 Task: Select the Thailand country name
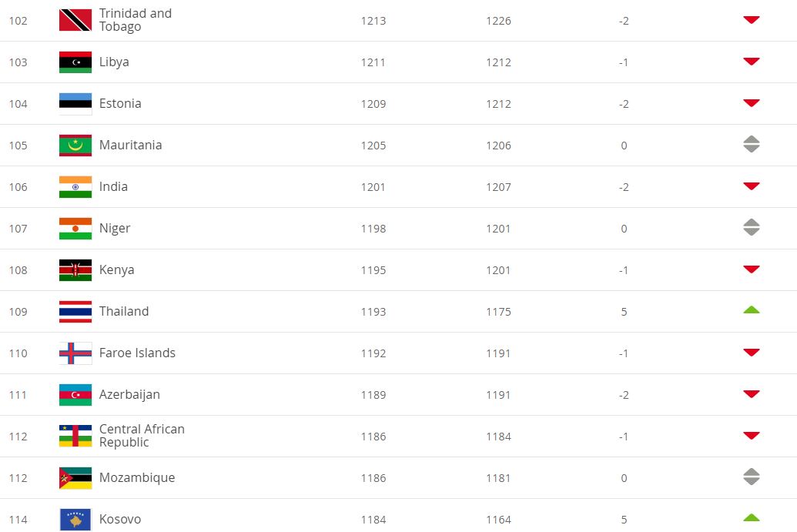click(x=124, y=312)
